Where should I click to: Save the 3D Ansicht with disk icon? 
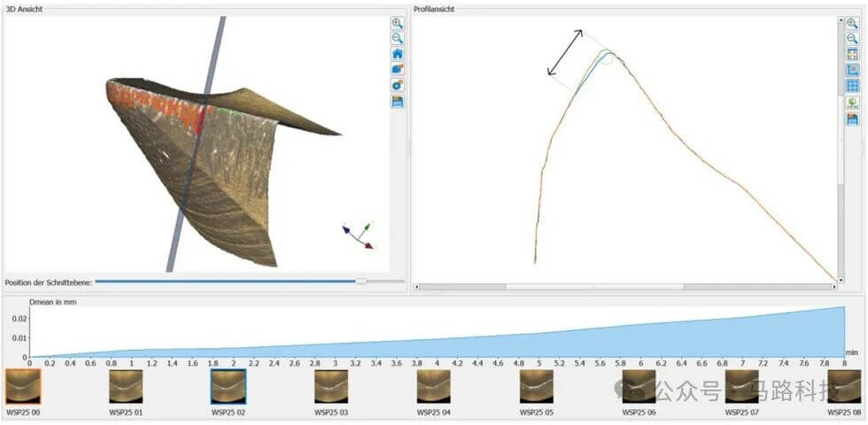tap(398, 102)
